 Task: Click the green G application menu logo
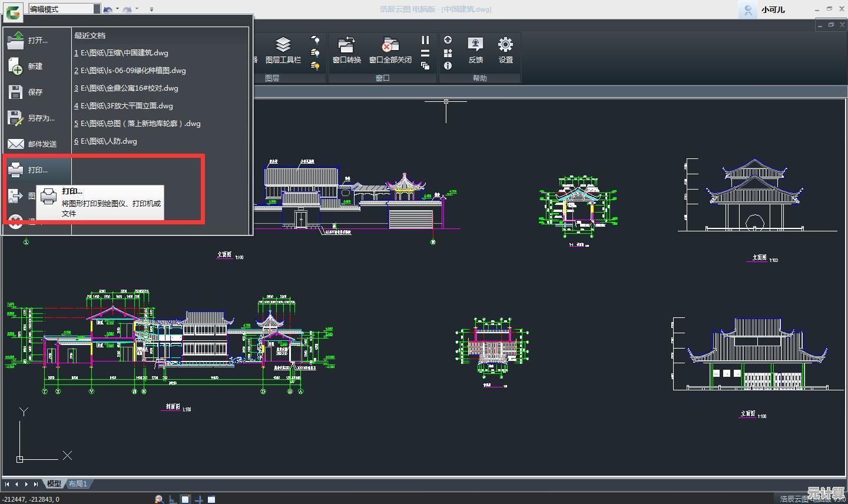(x=14, y=10)
